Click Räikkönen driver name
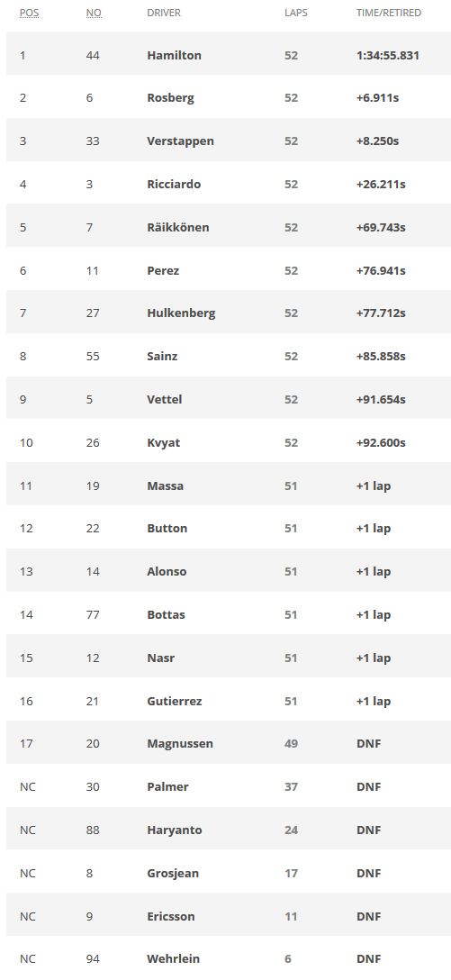451x980 pixels. [178, 227]
